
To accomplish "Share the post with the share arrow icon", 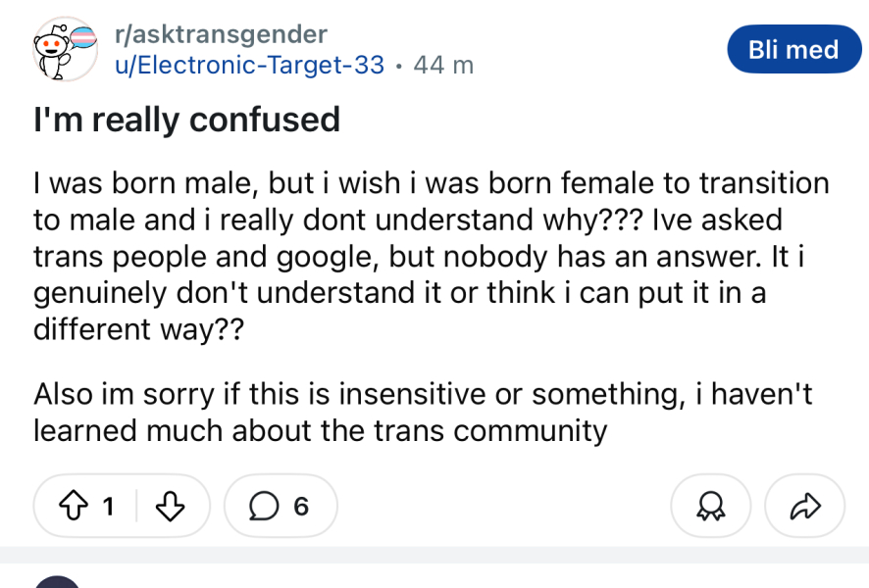I will (804, 506).
